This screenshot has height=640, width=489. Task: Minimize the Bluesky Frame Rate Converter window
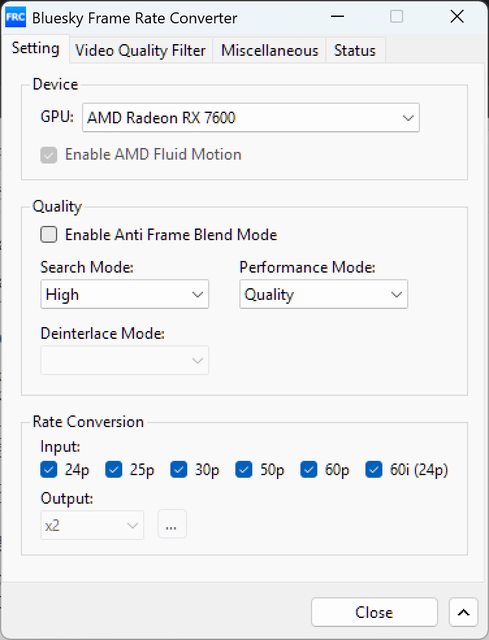point(338,17)
